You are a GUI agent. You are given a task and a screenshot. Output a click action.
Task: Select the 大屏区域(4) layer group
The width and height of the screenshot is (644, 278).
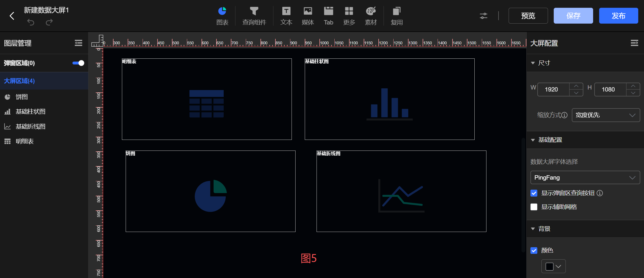[19, 81]
